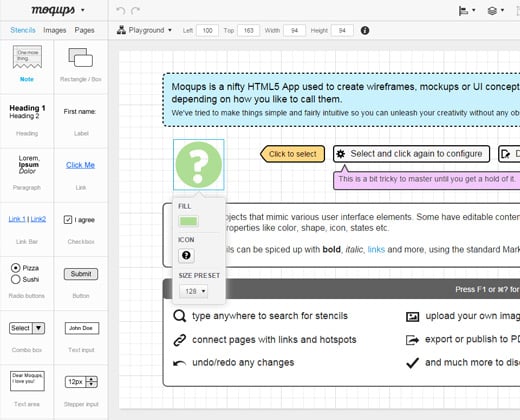Click the export or publish icon
Viewport: 520px width, 420px height.
[412, 340]
